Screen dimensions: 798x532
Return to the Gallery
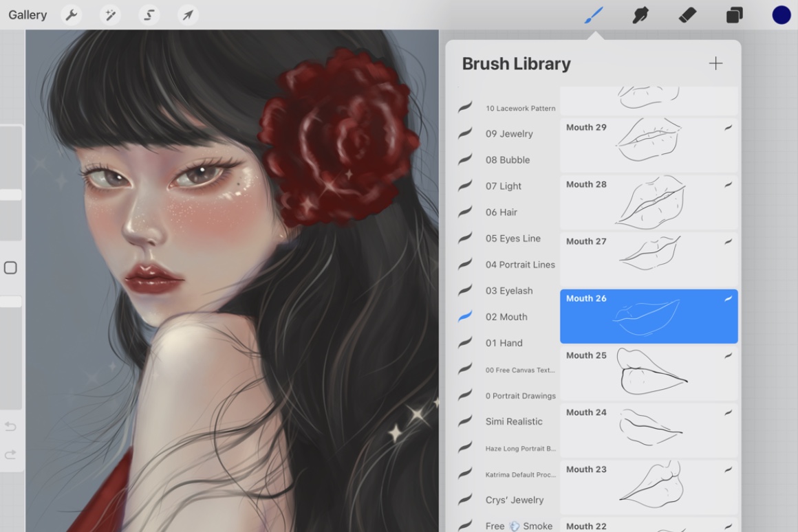coord(27,14)
